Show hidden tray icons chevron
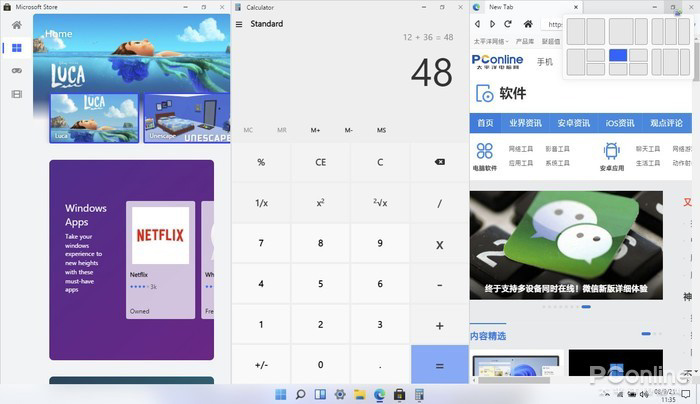 607,394
